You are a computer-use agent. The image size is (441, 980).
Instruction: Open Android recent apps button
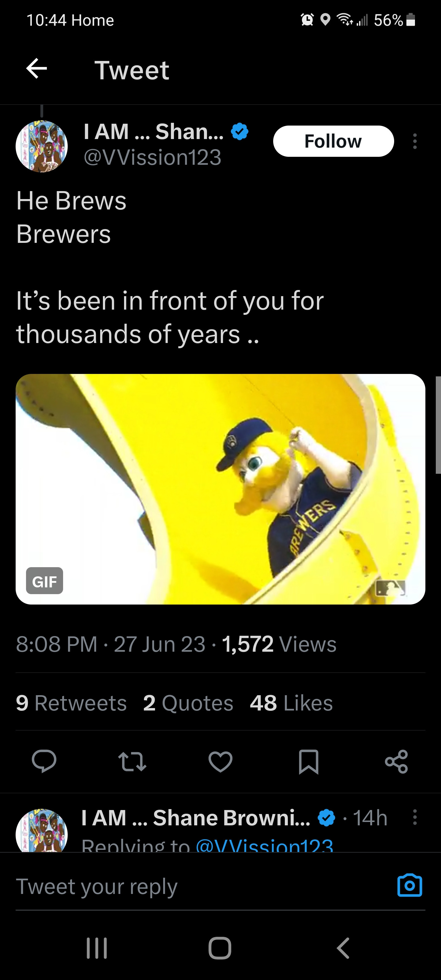point(97,948)
